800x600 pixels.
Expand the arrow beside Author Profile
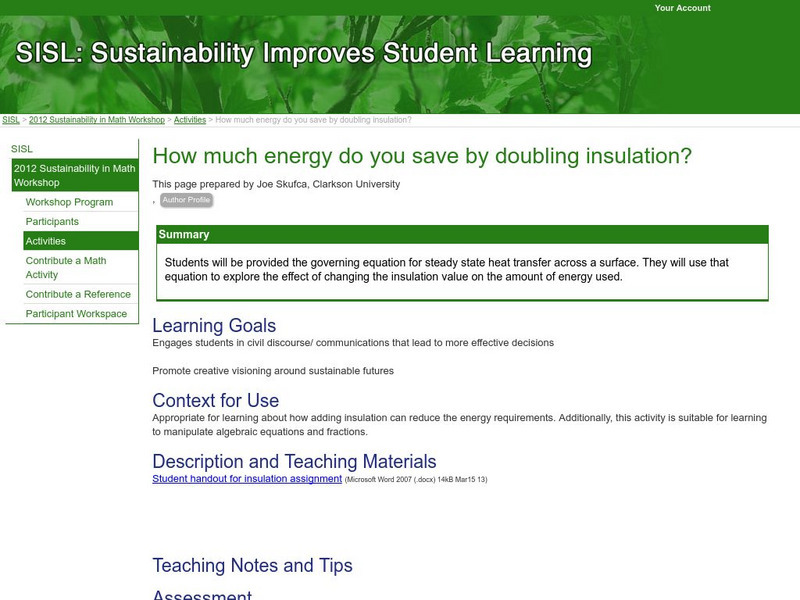[x=155, y=199]
